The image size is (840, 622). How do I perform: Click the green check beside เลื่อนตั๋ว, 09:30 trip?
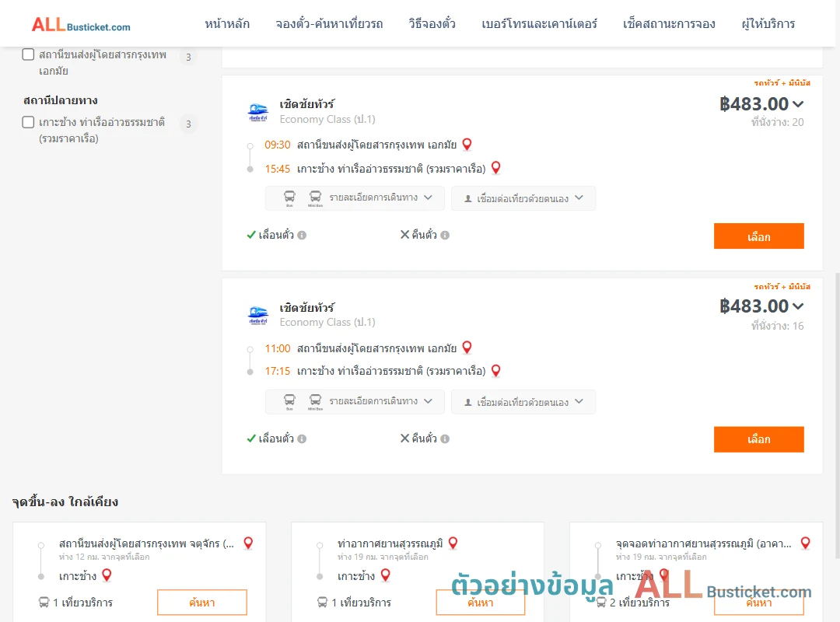pyautogui.click(x=251, y=235)
